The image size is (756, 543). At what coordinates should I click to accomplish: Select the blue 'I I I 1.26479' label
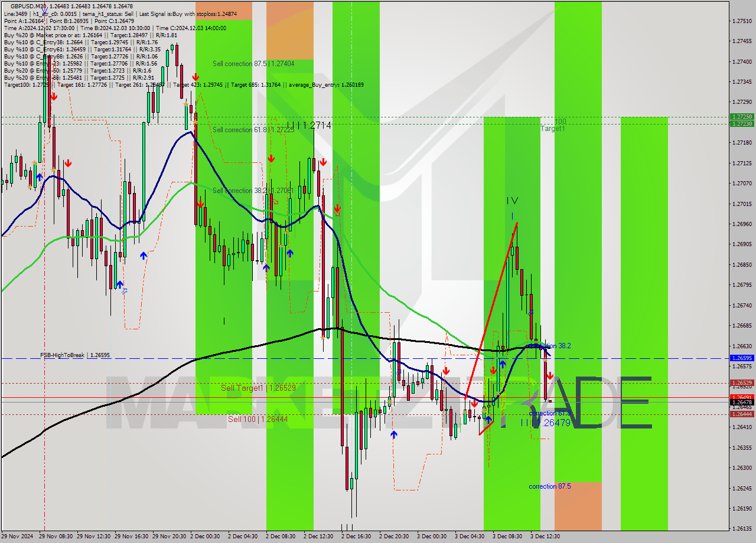click(x=546, y=423)
